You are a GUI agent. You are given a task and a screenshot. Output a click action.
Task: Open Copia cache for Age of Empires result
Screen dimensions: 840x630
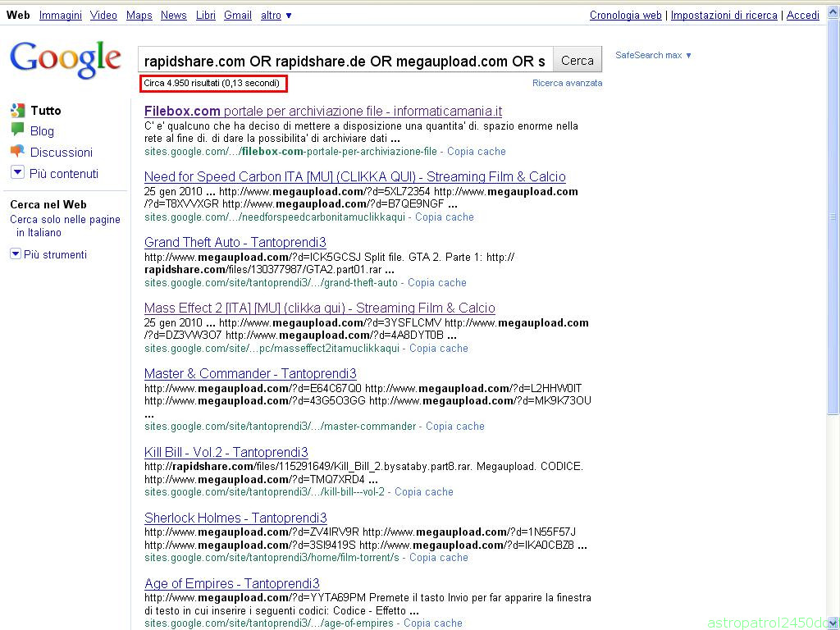pyautogui.click(x=433, y=623)
